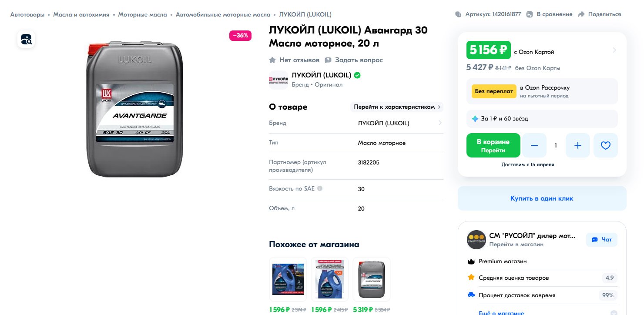Screen dimensions: 644x315
Task: Click Купить в один клик button
Action: click(x=542, y=198)
